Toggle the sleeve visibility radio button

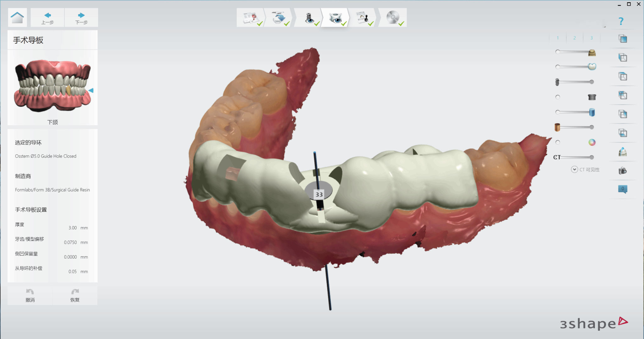[558, 97]
